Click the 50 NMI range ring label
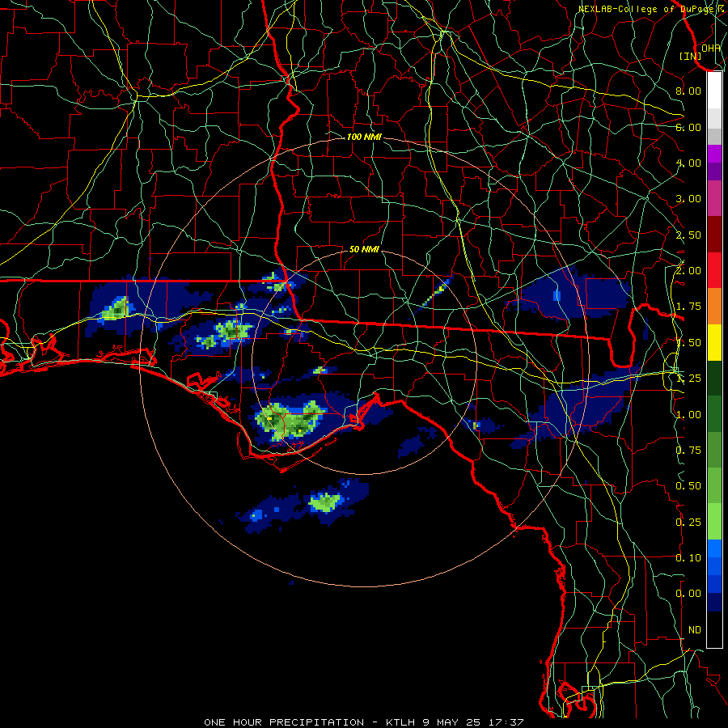 click(364, 249)
